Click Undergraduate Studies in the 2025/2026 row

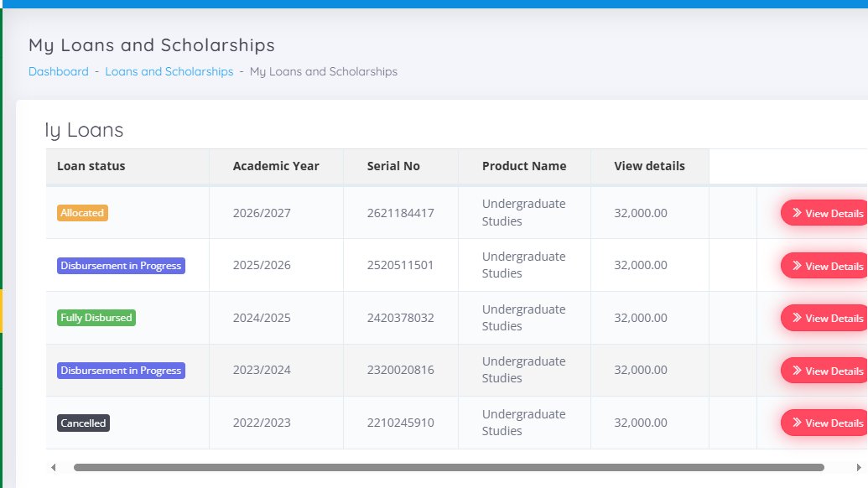pyautogui.click(x=523, y=265)
